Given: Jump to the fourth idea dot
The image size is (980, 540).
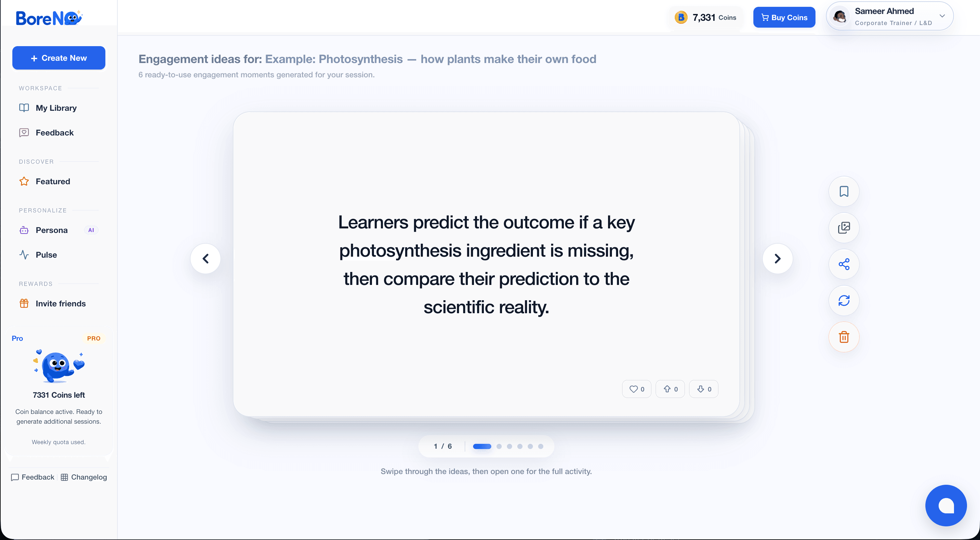Looking at the screenshot, I should tap(520, 446).
